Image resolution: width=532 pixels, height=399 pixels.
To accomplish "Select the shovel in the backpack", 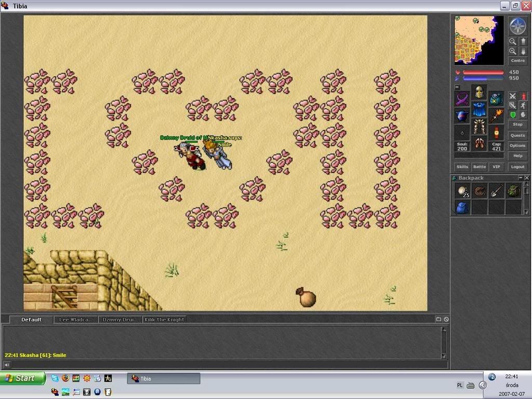I will pos(497,191).
